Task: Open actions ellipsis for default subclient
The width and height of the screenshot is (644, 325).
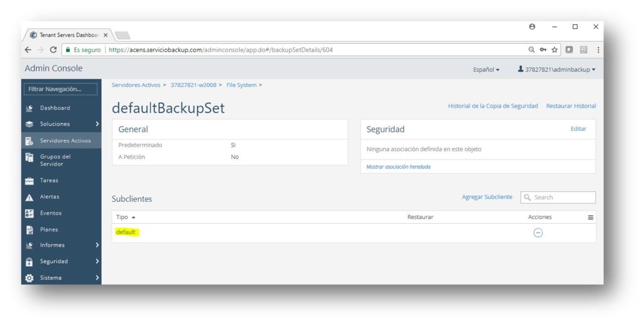Action: [x=538, y=233]
